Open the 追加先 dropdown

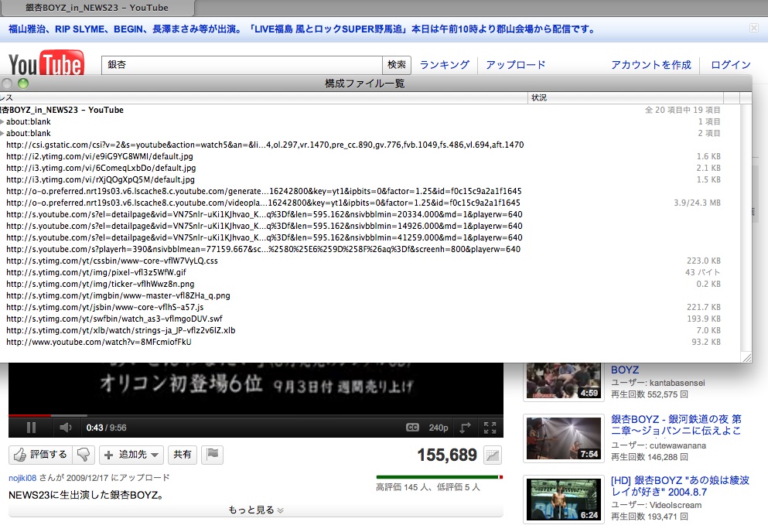(131, 455)
